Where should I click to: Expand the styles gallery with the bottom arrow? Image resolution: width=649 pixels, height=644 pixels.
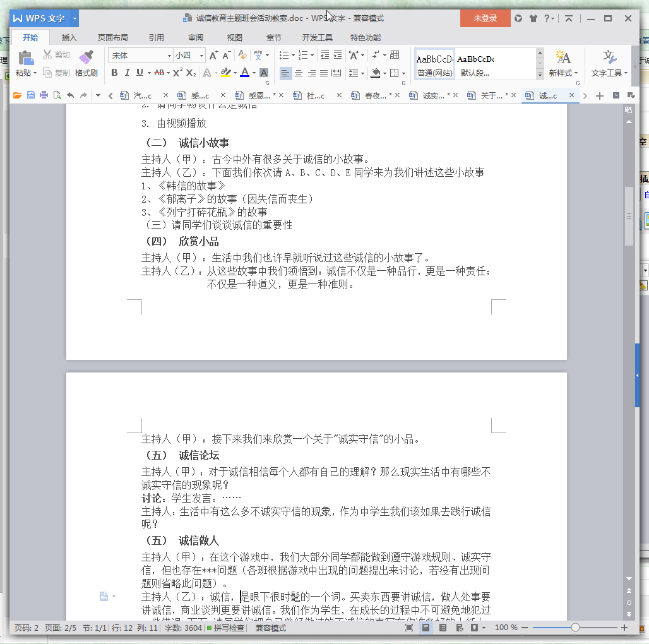(540, 75)
